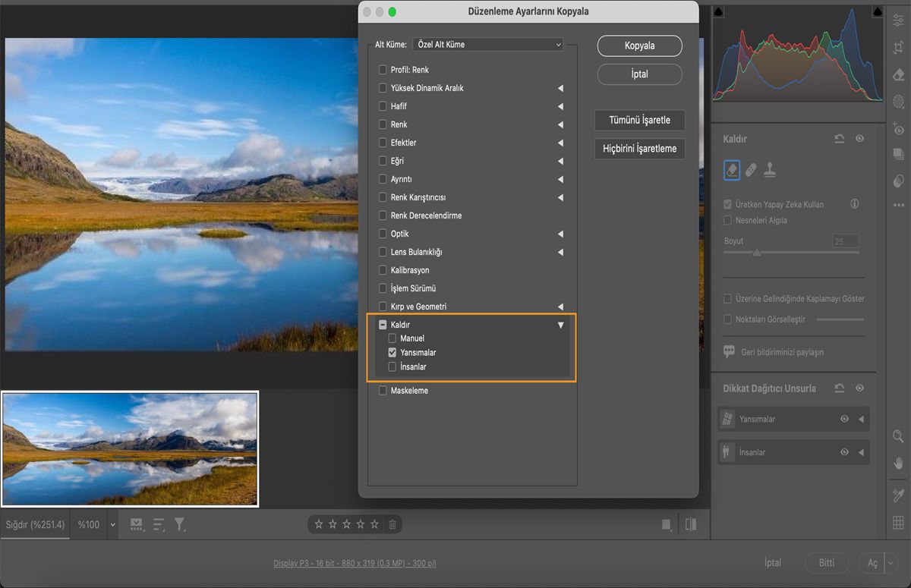911x588 pixels.
Task: Check the Renk Derecelendirme checkbox
Action: coord(383,215)
